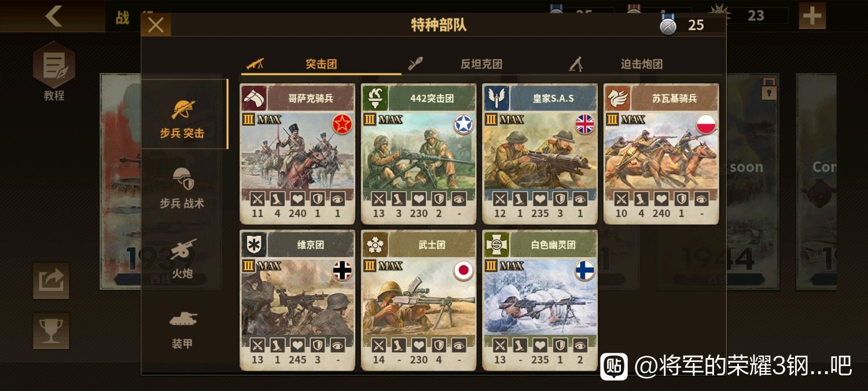The height and width of the screenshot is (391, 868).
Task: Open the 皇家S.A.S unit card
Action: (x=540, y=154)
